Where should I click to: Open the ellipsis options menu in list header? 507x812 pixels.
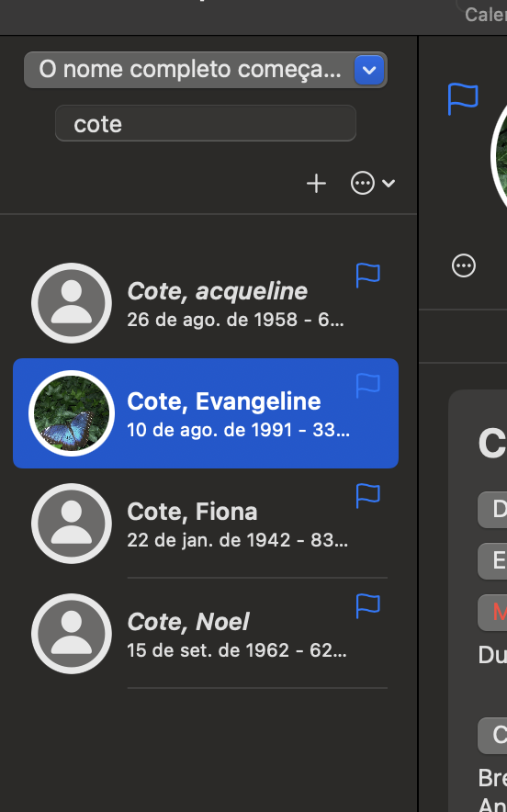[x=363, y=184]
